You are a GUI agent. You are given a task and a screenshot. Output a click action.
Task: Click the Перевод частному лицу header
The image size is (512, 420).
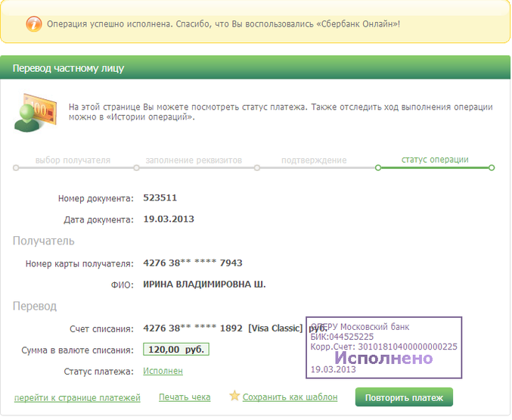(68, 68)
